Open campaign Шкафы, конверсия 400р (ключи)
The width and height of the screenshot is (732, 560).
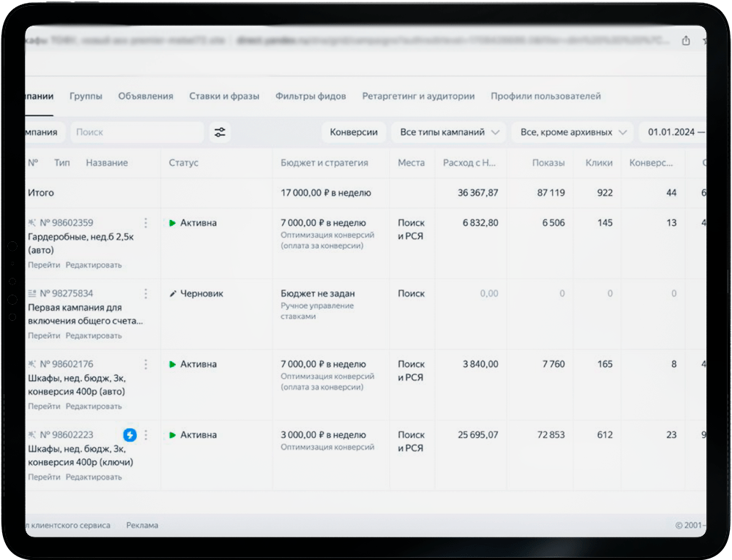(80, 455)
